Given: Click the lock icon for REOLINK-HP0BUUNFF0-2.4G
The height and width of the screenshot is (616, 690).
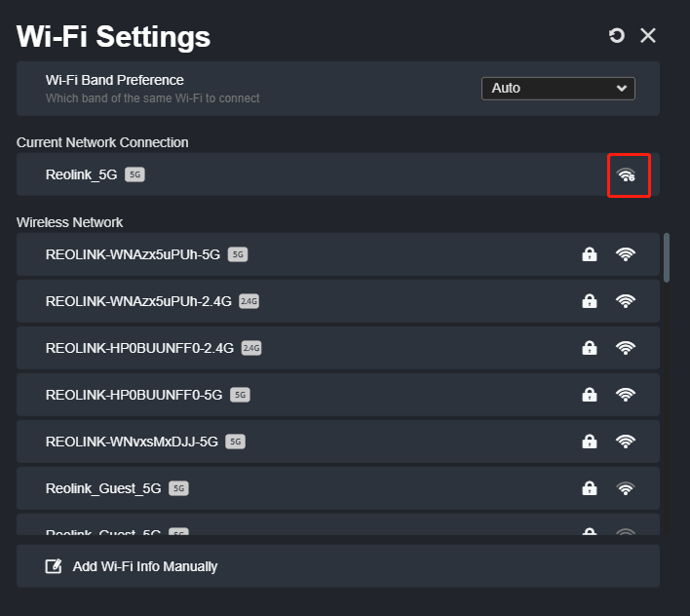Looking at the screenshot, I should (590, 348).
